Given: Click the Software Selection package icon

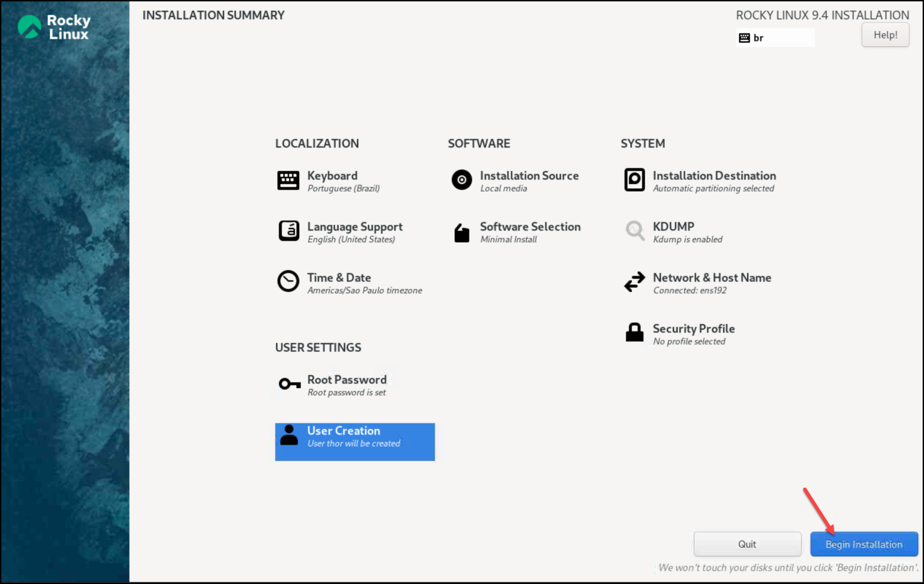Looking at the screenshot, I should [x=462, y=233].
